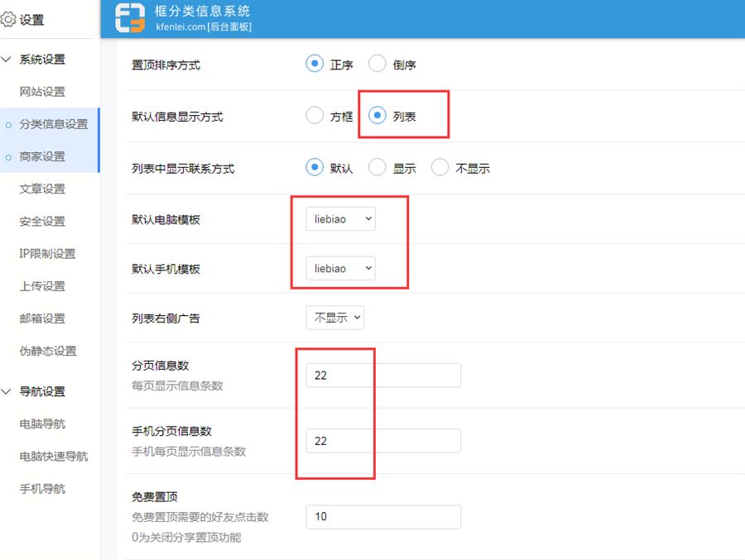Viewport: 745px width, 560px height.
Task: Open 电脑快速导航 in the sidebar
Action: [54, 457]
